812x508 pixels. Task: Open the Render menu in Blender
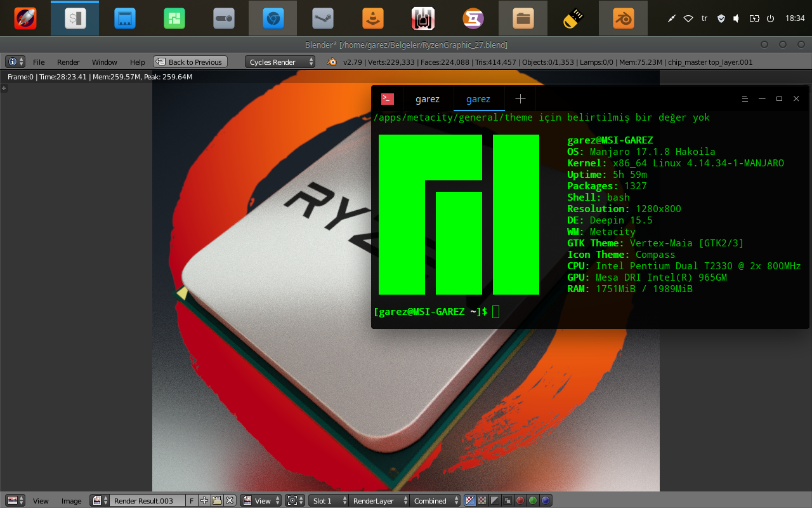point(69,62)
